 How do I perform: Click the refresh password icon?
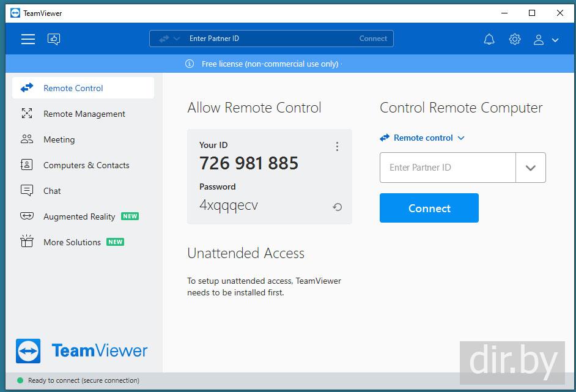point(337,207)
